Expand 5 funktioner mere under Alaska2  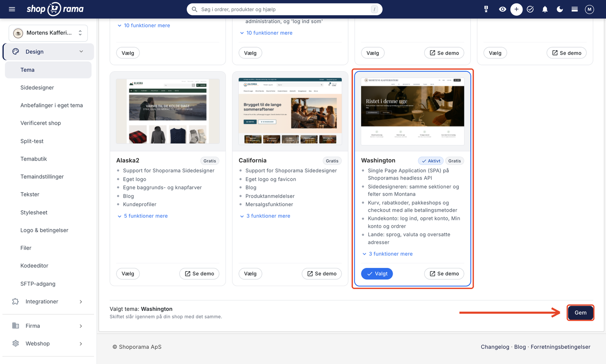click(x=142, y=216)
